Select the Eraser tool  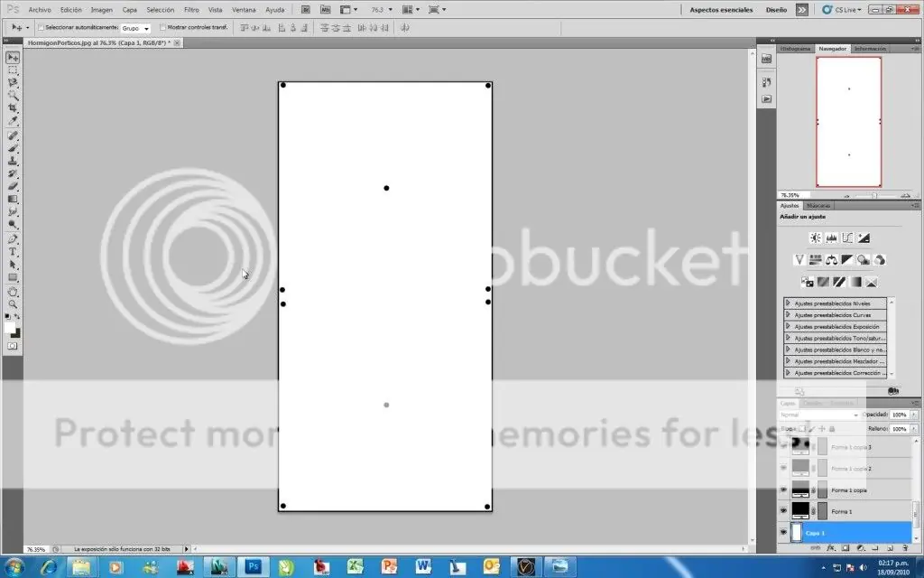13,186
